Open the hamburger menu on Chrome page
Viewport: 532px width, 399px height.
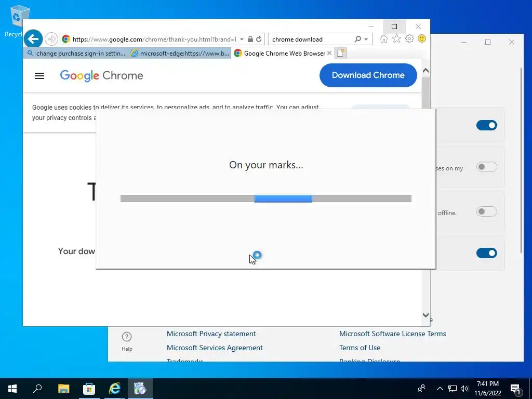tap(39, 76)
